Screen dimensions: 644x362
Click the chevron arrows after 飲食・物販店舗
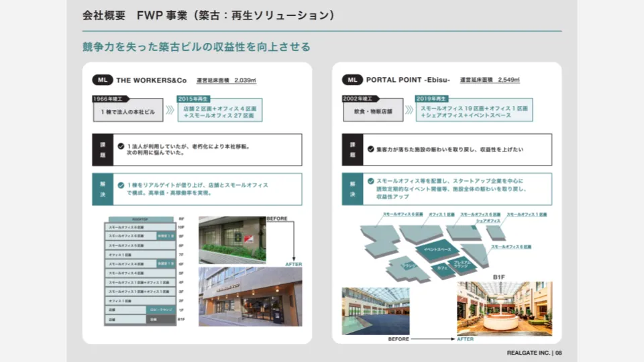409,110
